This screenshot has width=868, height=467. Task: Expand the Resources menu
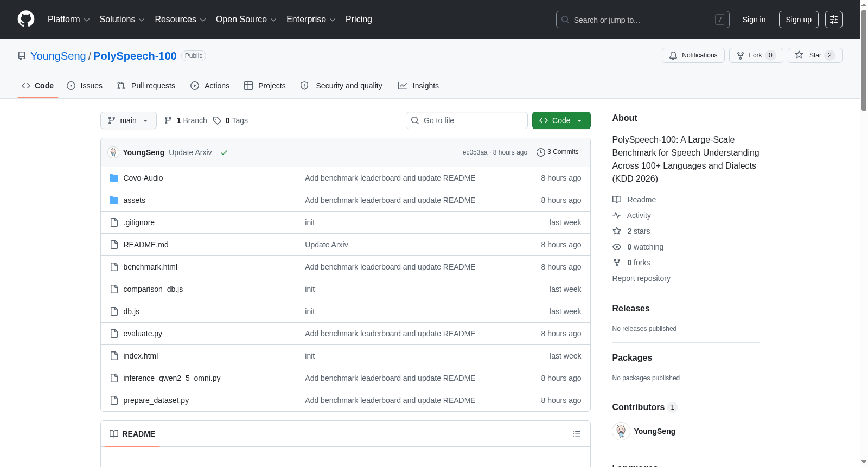tap(180, 20)
